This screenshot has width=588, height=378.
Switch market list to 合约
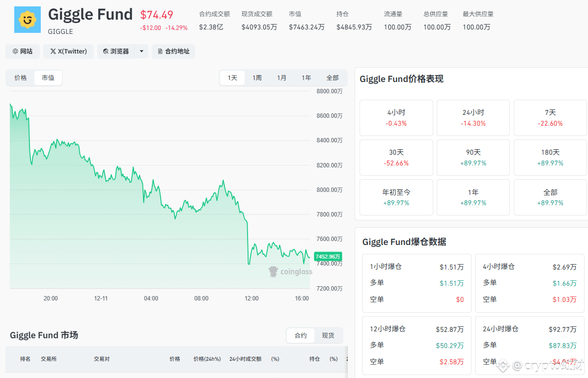(x=301, y=336)
